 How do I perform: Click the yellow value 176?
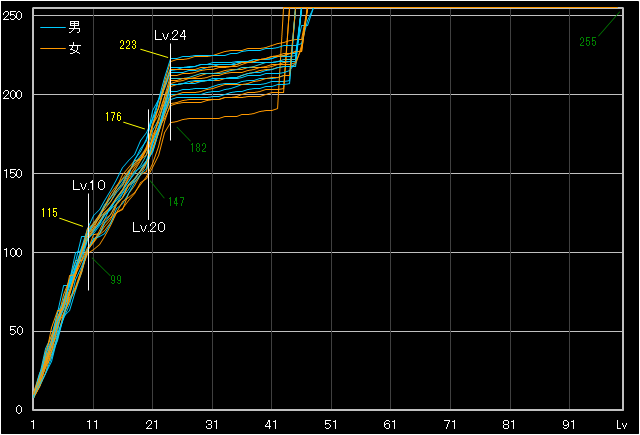coord(113,117)
